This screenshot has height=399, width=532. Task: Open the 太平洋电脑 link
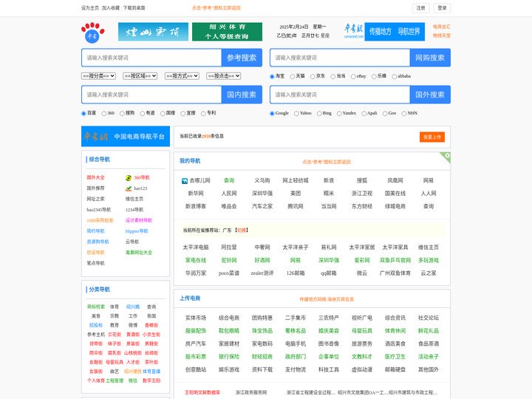click(196, 248)
